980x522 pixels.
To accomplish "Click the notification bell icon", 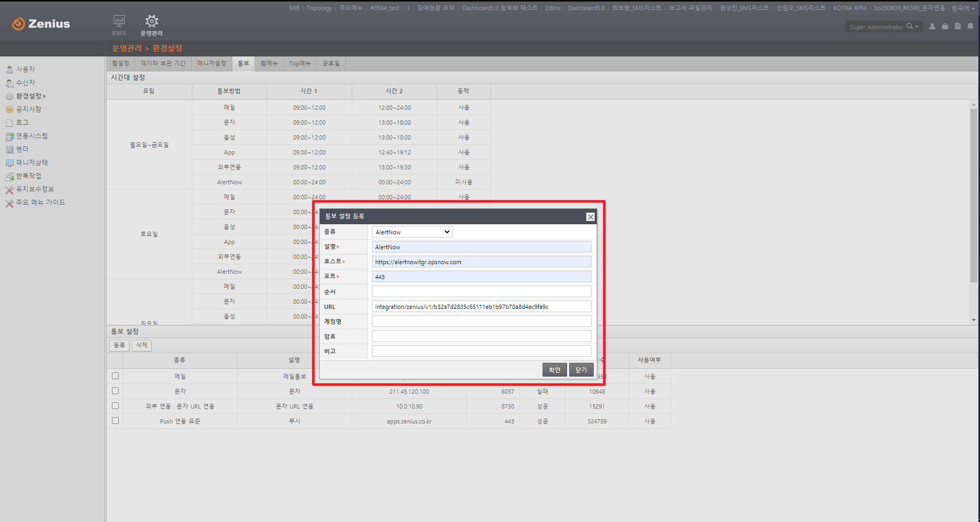I will click(x=970, y=27).
